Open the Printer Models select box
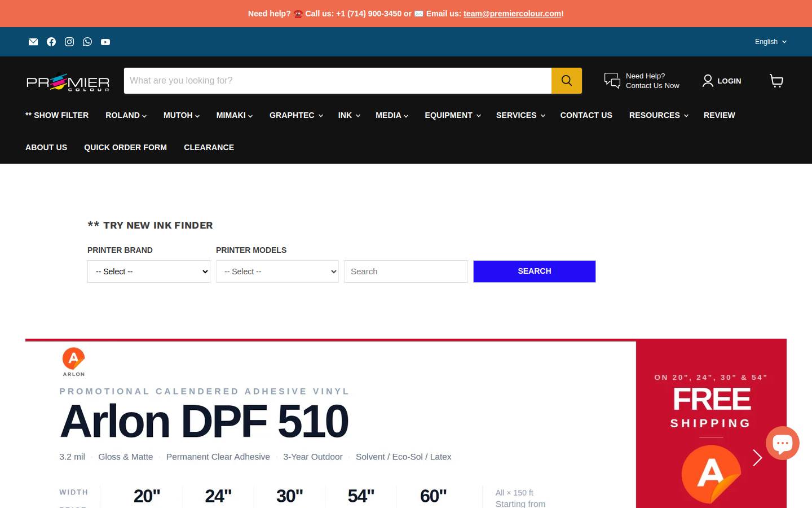Screen dimensions: 812x508 [277, 271]
